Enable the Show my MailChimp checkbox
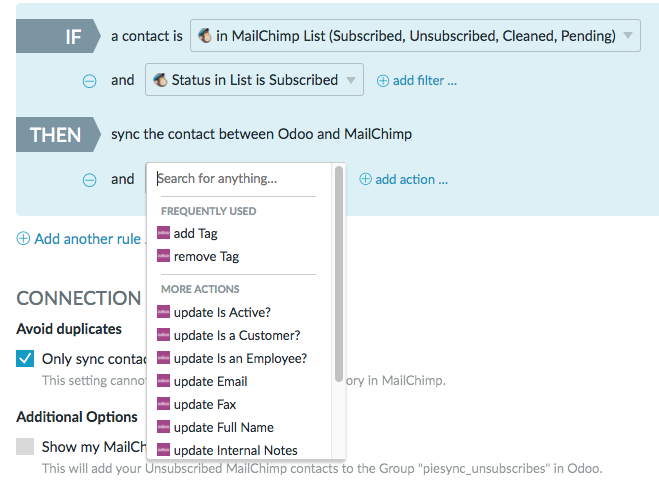The width and height of the screenshot is (659, 491). (25, 446)
